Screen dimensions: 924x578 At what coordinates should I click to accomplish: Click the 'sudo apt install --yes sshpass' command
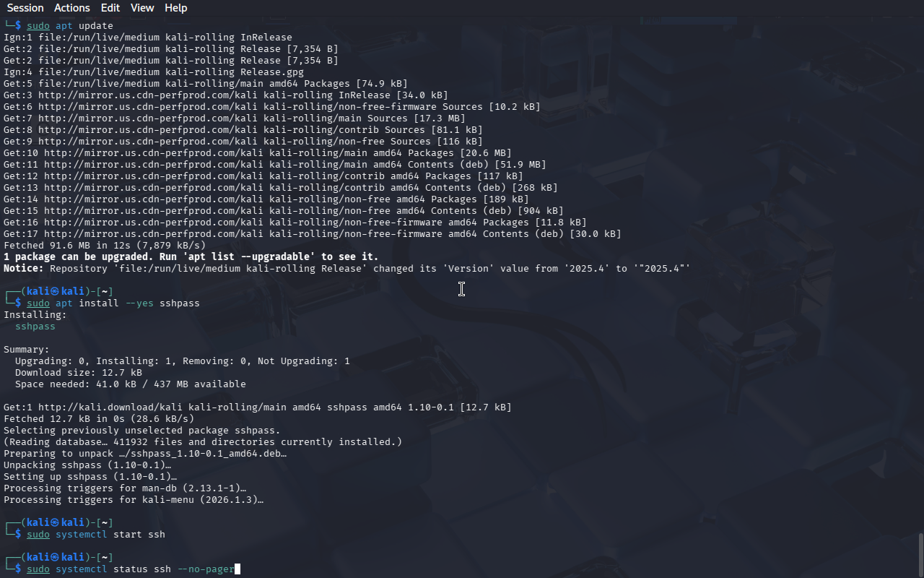point(113,303)
